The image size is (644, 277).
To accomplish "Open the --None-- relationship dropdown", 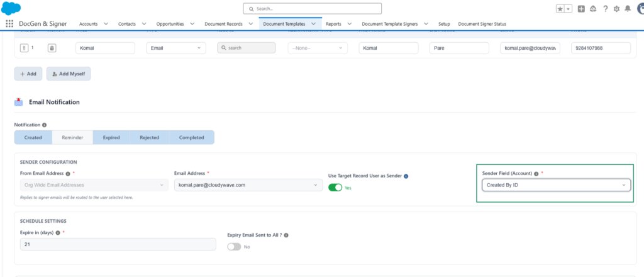I will pos(318,48).
